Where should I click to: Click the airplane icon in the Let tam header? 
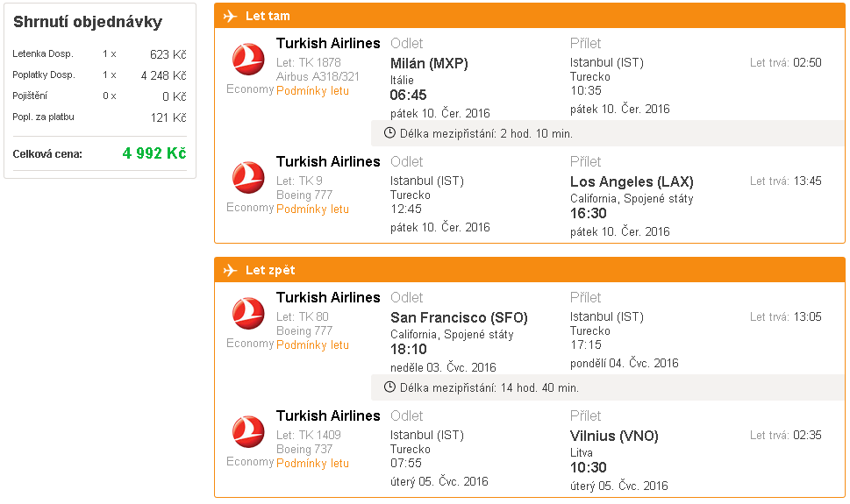pos(231,16)
